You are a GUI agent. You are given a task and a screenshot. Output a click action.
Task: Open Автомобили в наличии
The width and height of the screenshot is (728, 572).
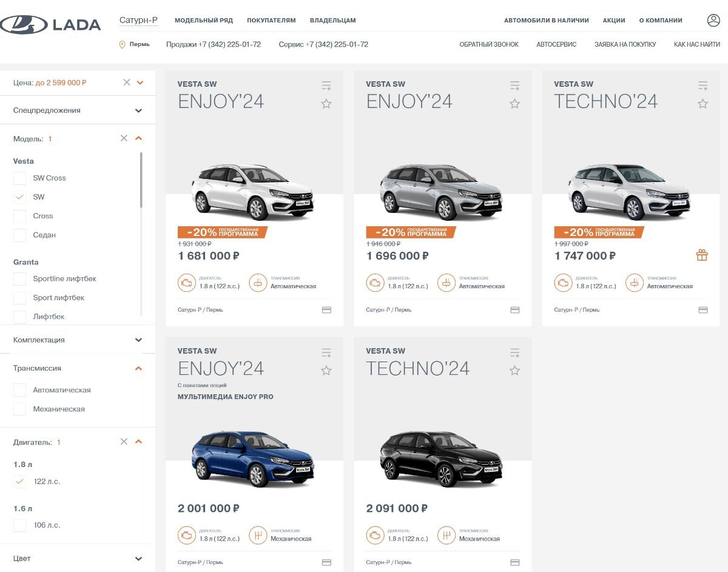point(547,21)
